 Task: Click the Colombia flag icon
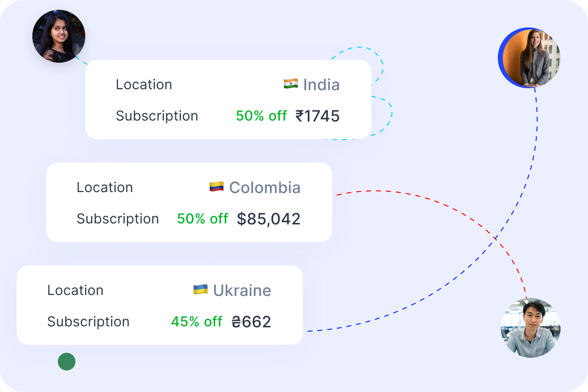pyautogui.click(x=217, y=187)
